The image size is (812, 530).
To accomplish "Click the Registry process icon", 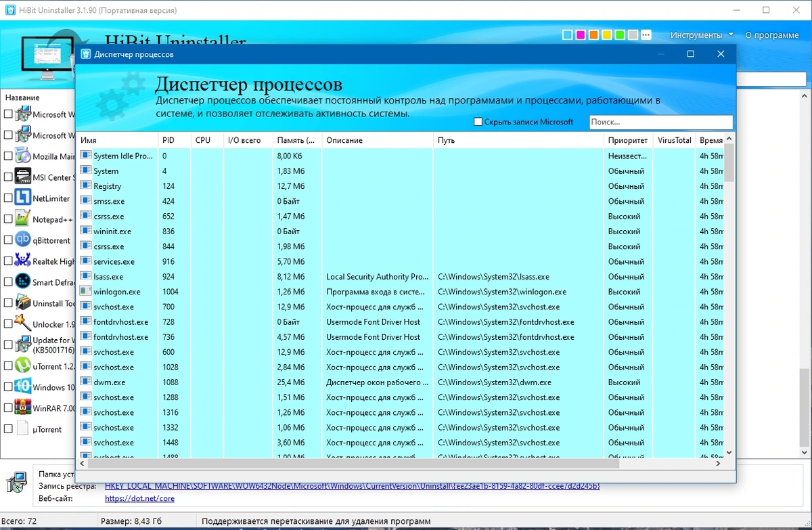I will [x=85, y=185].
